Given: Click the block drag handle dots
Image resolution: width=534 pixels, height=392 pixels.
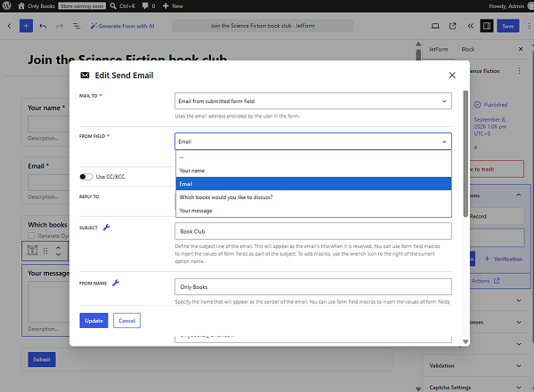Looking at the screenshot, I should [x=45, y=251].
